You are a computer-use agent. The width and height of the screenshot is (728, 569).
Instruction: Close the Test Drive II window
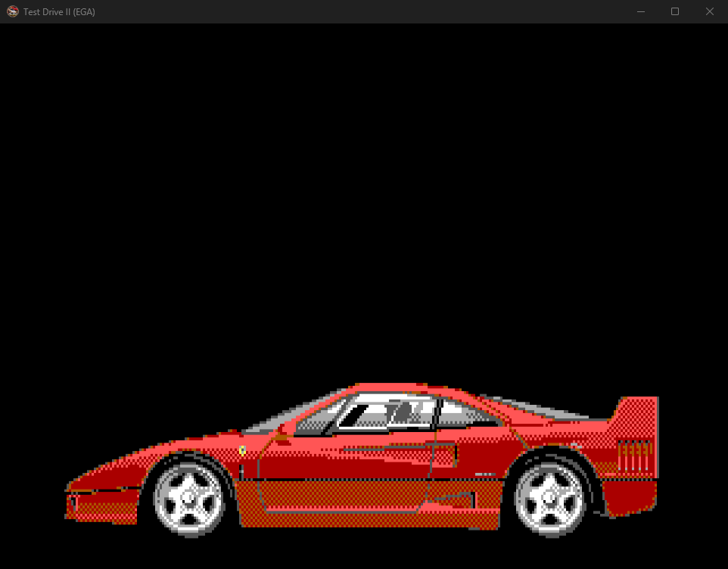pyautogui.click(x=710, y=11)
